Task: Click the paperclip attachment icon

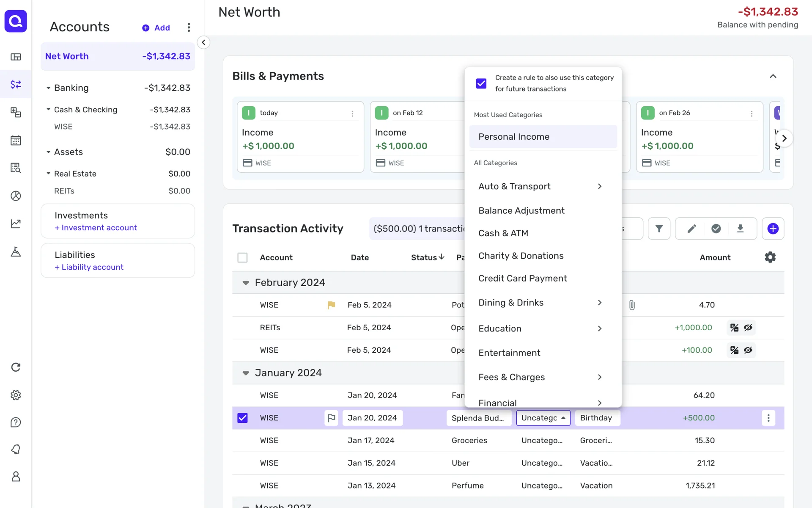Action: click(x=632, y=305)
